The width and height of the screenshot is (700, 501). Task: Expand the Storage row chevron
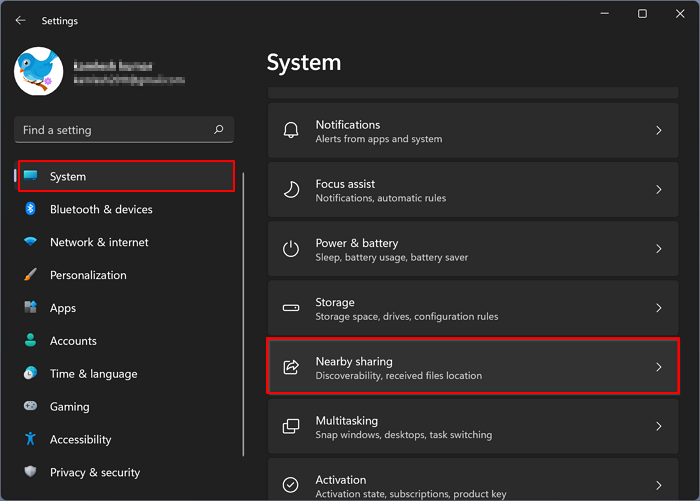(x=658, y=308)
